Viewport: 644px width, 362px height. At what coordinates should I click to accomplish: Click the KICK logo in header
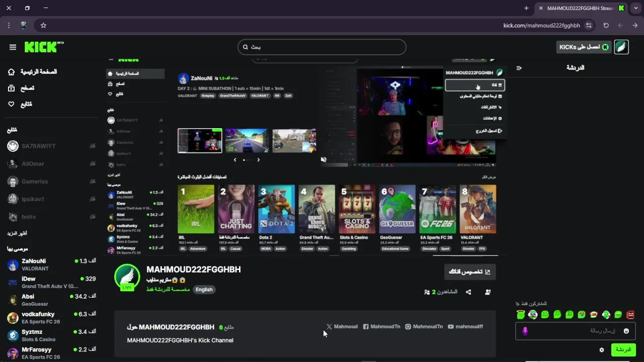[x=44, y=47]
